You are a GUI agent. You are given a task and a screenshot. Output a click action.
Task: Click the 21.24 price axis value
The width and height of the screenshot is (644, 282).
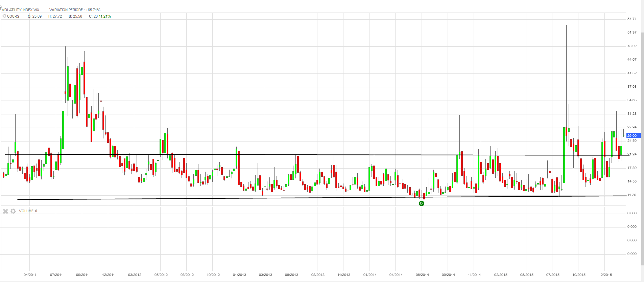pyautogui.click(x=632, y=154)
